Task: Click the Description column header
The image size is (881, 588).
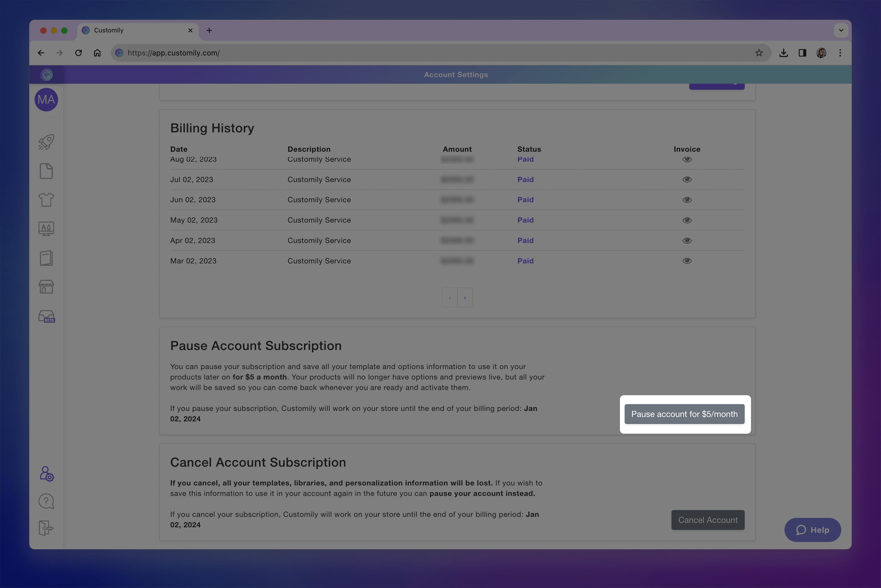Action: click(x=309, y=149)
